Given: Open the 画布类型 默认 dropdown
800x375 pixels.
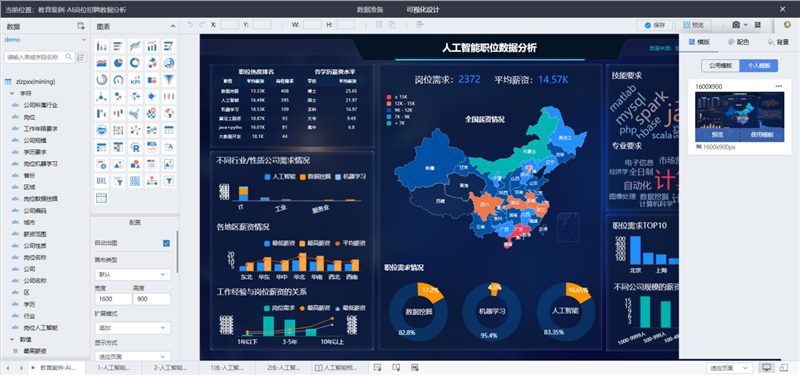Looking at the screenshot, I should coord(133,274).
